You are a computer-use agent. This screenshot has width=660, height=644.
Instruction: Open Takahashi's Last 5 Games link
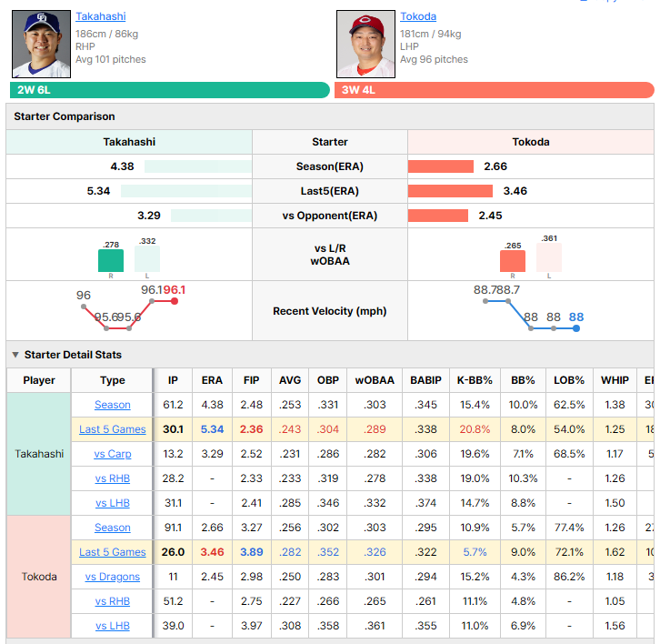pos(113,429)
